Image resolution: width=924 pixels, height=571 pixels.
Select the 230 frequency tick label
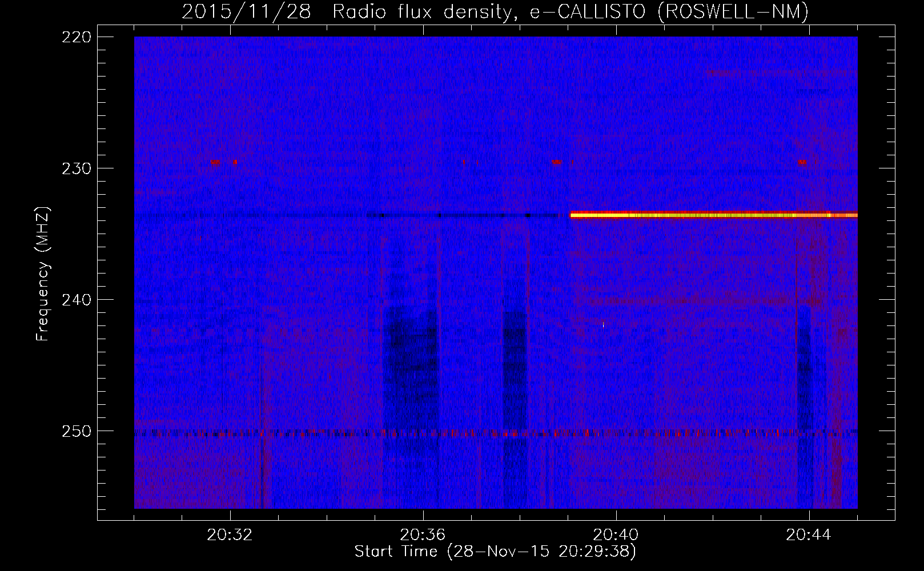(x=76, y=168)
